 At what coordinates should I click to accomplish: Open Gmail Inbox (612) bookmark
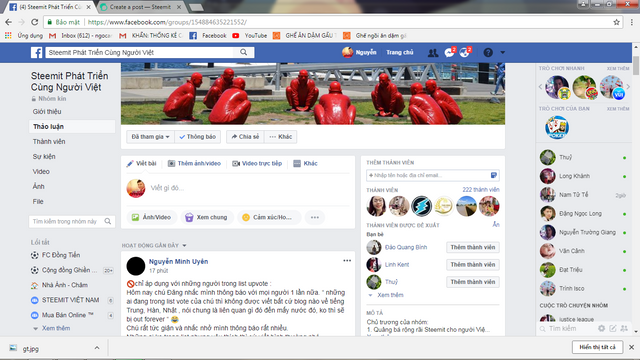point(80,36)
